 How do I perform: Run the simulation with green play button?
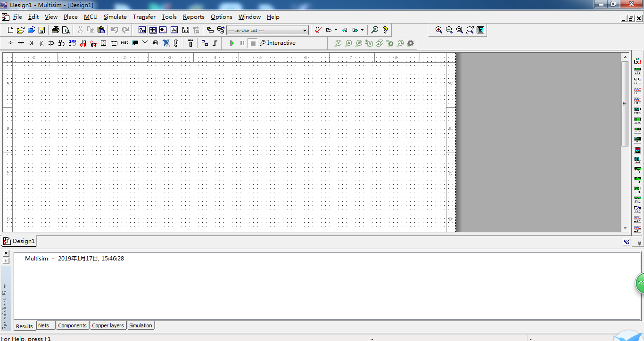(231, 43)
